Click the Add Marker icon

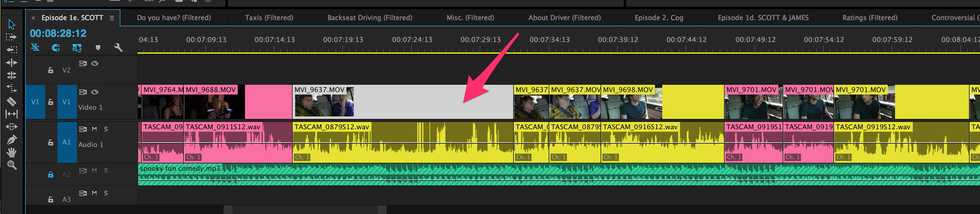98,48
